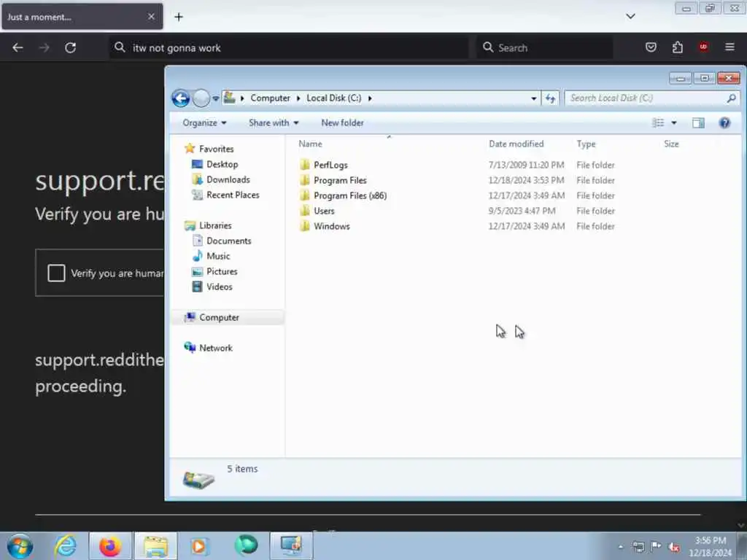Viewport: 747px width, 560px height.
Task: Open Recent Places in the navigation pane
Action: coord(233,195)
